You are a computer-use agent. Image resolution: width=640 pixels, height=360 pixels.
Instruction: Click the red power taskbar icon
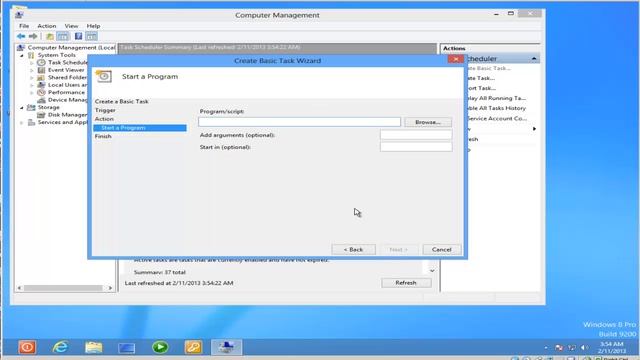[x=27, y=347]
